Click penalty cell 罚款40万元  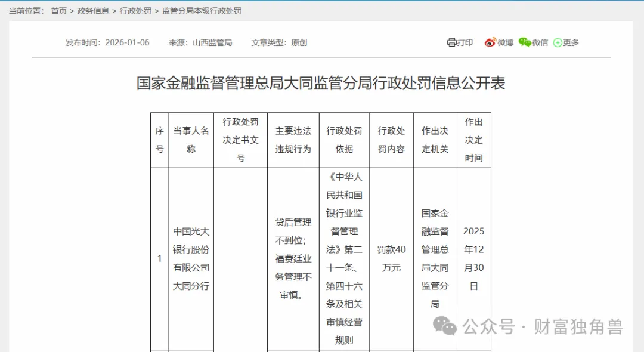[391, 259]
